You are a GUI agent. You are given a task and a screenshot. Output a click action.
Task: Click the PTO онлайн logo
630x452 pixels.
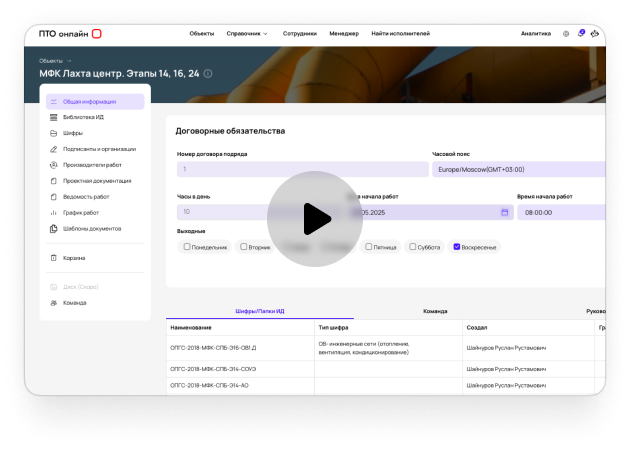click(x=70, y=33)
